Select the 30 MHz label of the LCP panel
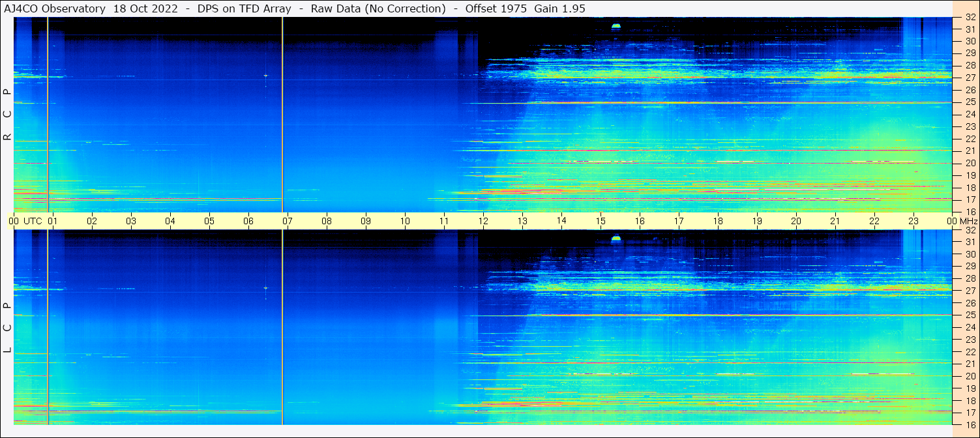The image size is (980, 438). point(970,254)
